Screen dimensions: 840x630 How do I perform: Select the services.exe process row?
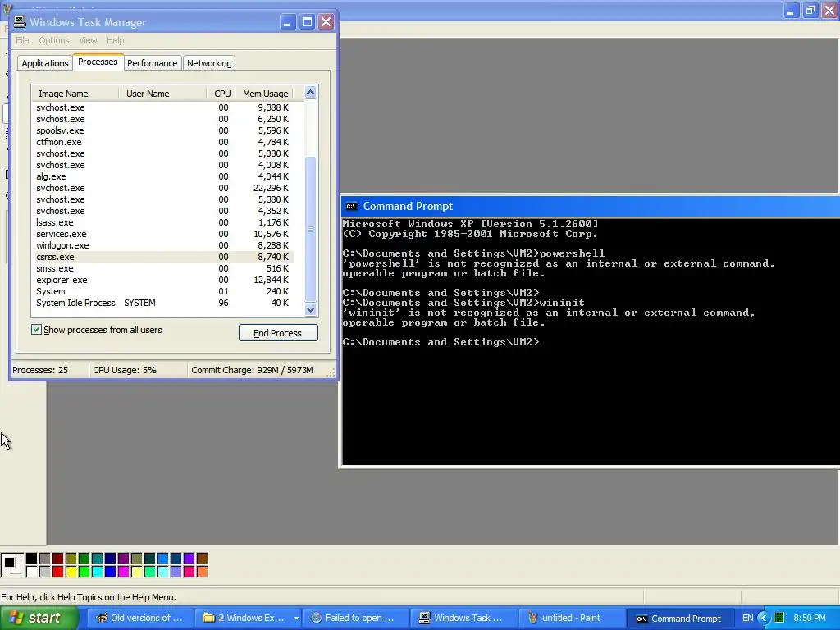[x=163, y=234]
